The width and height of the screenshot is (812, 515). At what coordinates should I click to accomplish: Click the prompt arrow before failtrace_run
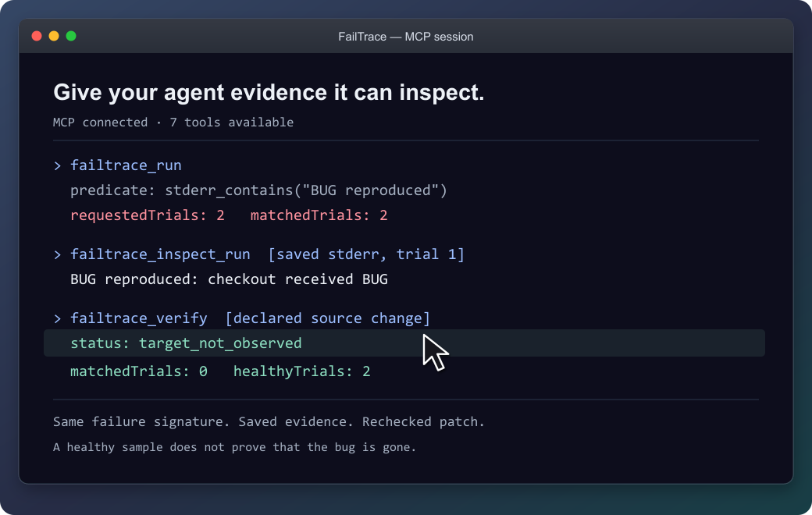(58, 165)
